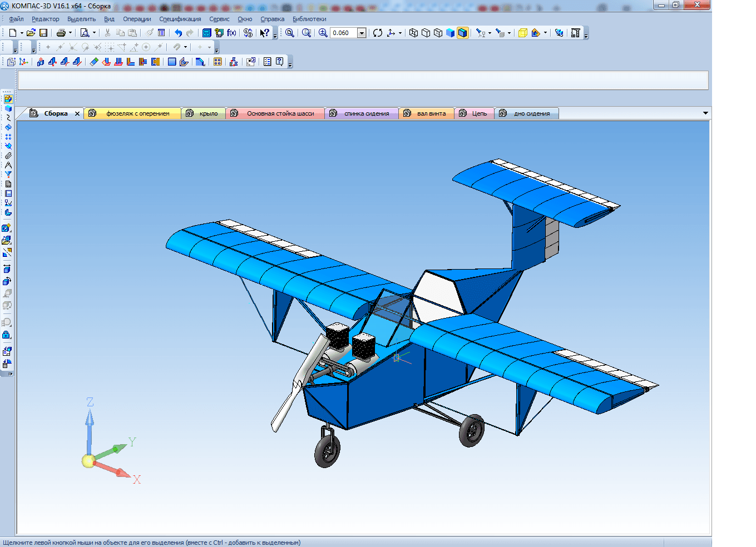The width and height of the screenshot is (756, 547).
Task: Click the paperclip icon in the left sidebar
Action: tap(8, 156)
